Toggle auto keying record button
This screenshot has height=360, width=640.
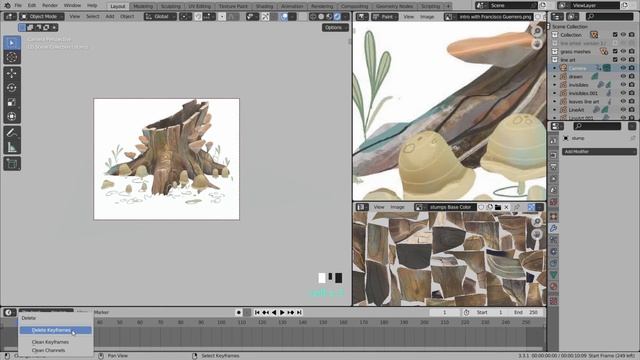point(239,312)
